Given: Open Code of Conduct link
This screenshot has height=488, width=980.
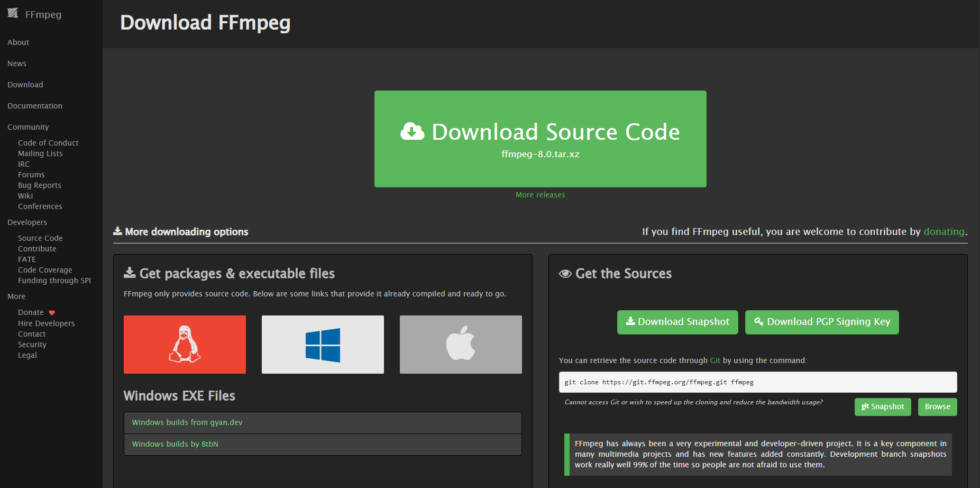Looking at the screenshot, I should pyautogui.click(x=48, y=143).
